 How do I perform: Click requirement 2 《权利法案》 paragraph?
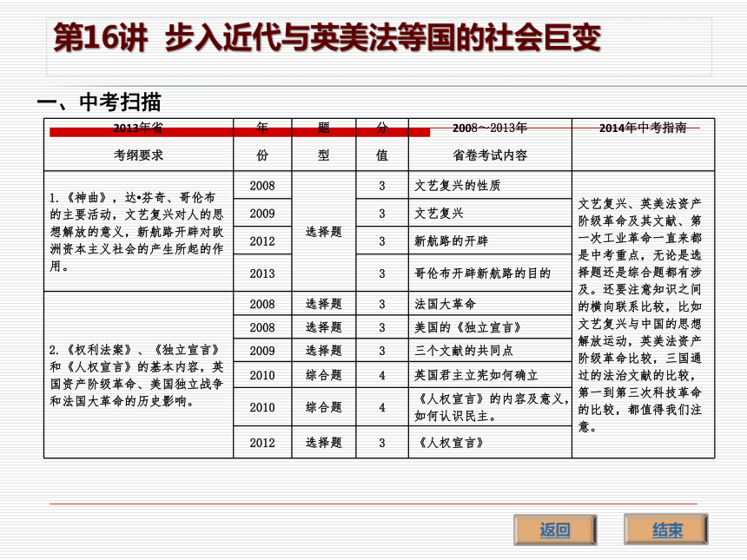coord(138,375)
